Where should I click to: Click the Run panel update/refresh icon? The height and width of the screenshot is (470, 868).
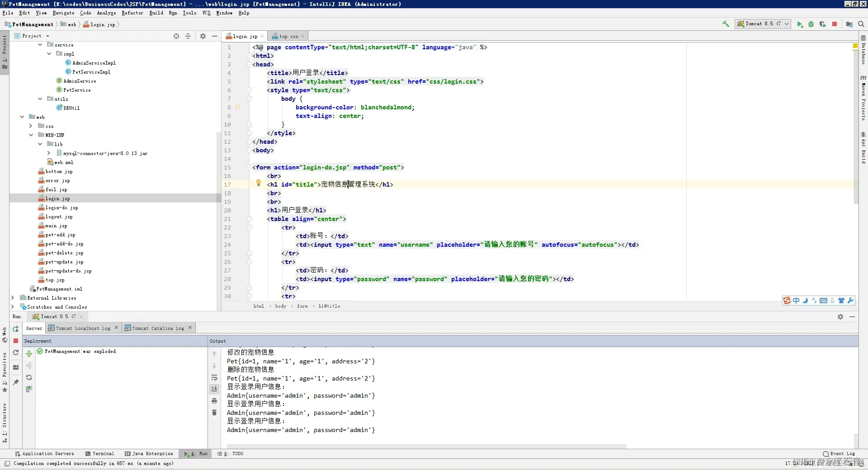(x=16, y=352)
